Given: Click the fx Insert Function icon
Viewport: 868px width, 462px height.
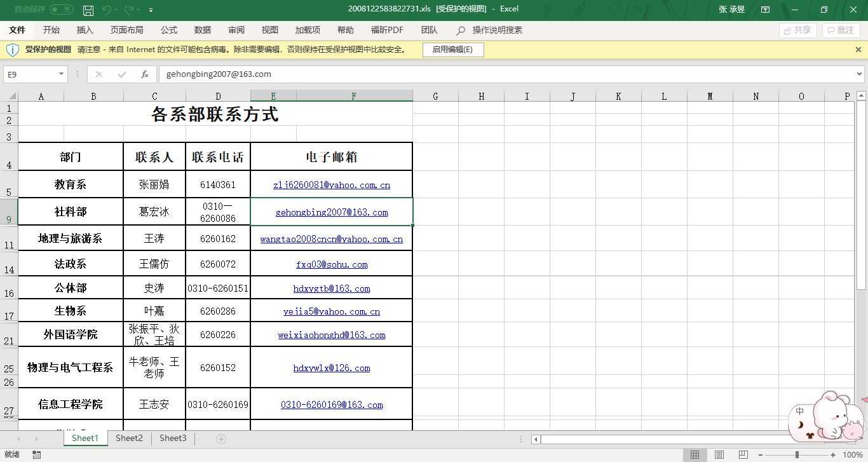Looking at the screenshot, I should click(145, 74).
